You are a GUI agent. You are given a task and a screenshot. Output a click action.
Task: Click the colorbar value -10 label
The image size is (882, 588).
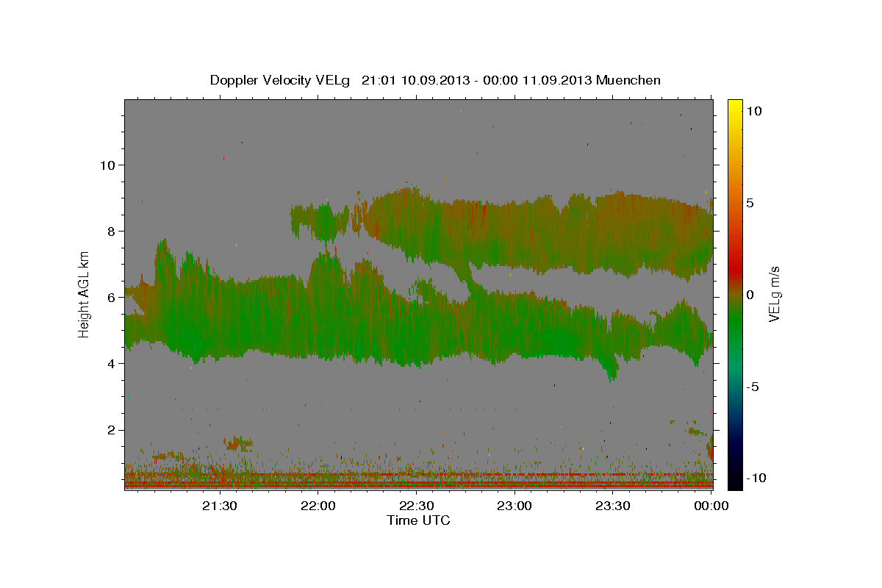pos(756,478)
